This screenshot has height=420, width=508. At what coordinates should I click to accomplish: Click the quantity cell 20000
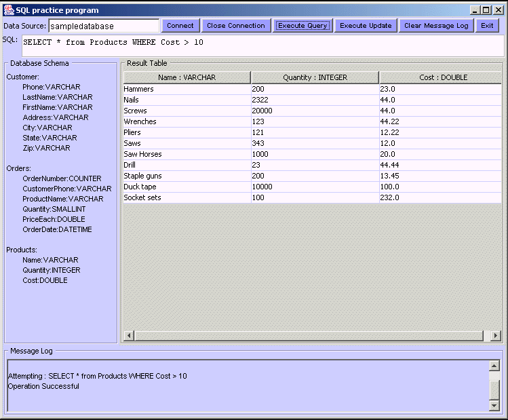(x=315, y=111)
